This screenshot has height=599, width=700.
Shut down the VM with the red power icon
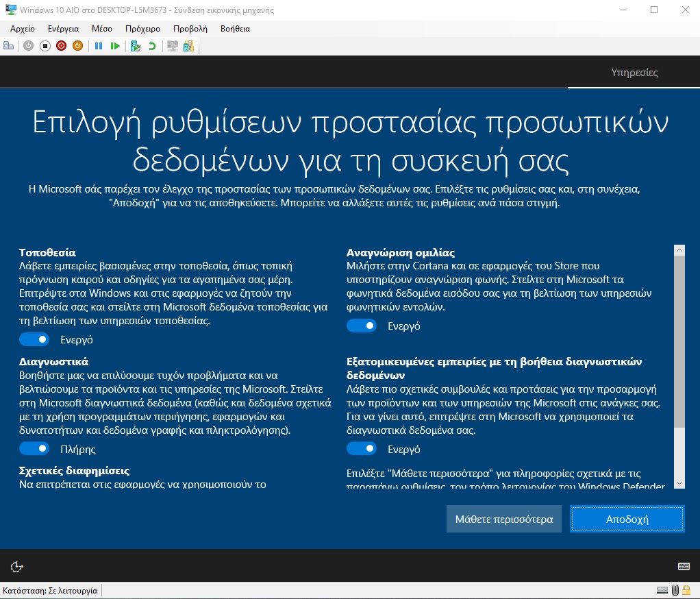pos(61,45)
